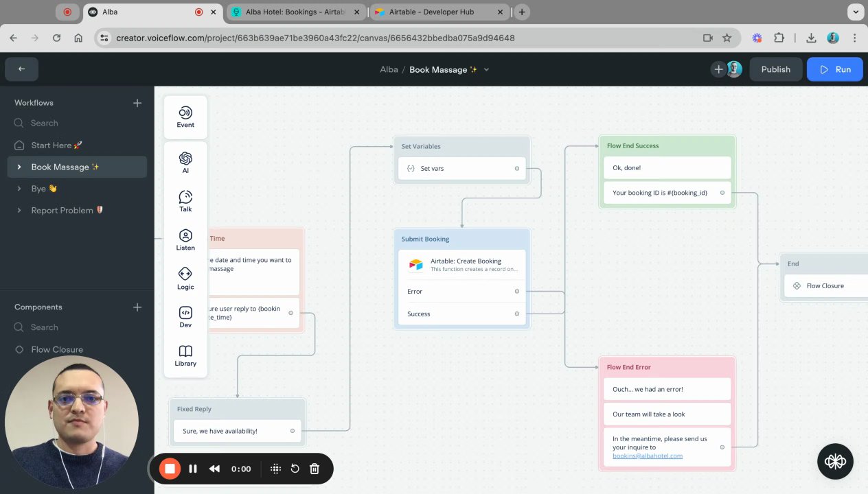The height and width of the screenshot is (494, 868).
Task: Search components input field
Action: pos(77,328)
